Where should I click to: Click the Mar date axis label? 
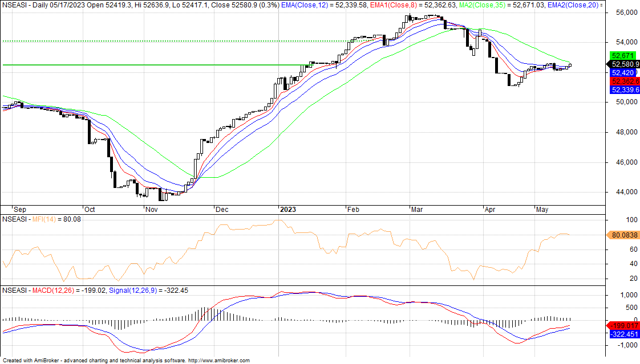point(417,210)
